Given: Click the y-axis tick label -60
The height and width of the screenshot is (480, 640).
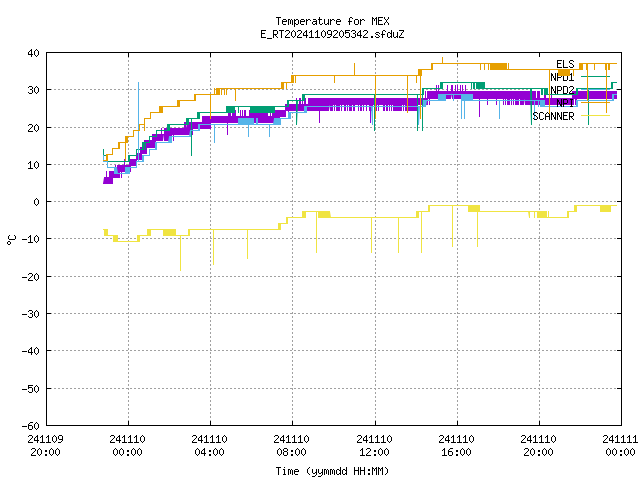Looking at the screenshot, I should [31, 426].
